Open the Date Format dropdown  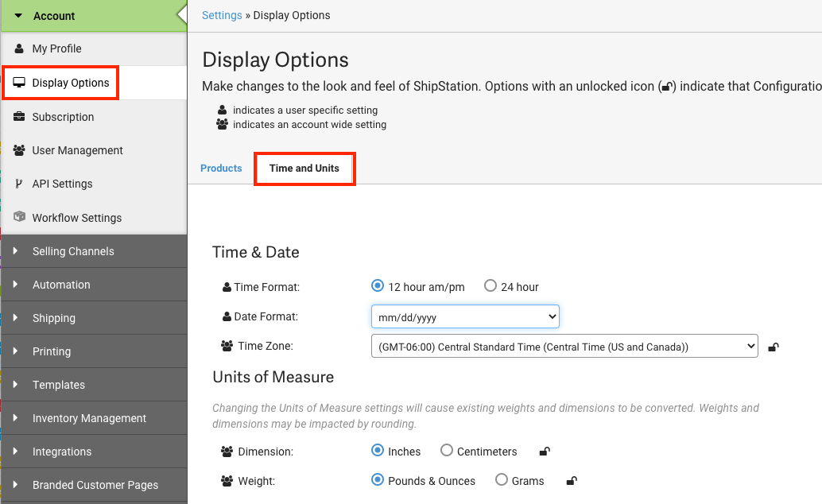465,316
